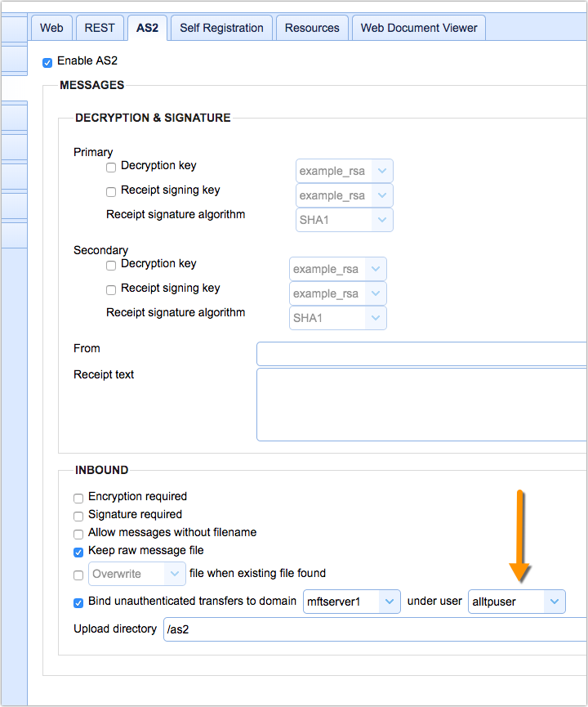The height and width of the screenshot is (707, 588).
Task: Uncheck the Enable AS2 checkbox
Action: pyautogui.click(x=47, y=62)
